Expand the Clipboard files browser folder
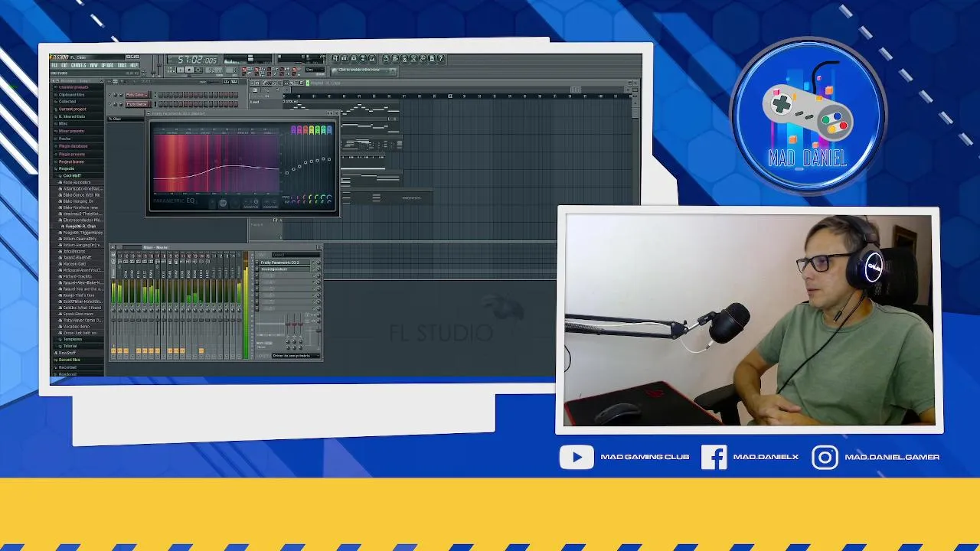 [x=71, y=94]
